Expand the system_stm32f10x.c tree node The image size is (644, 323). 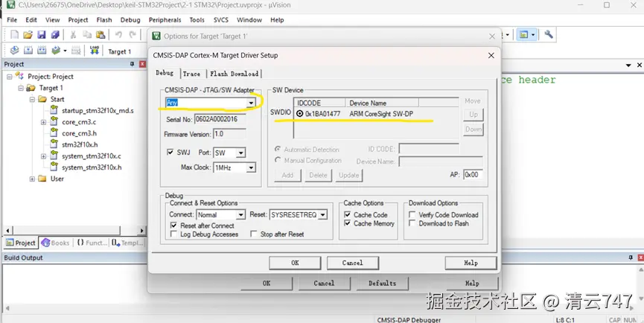[x=43, y=156]
